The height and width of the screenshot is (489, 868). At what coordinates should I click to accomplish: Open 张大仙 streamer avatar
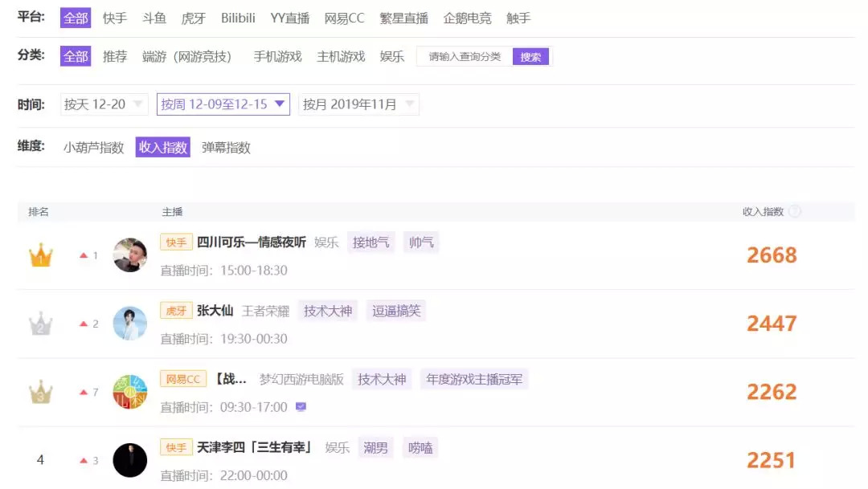(129, 323)
